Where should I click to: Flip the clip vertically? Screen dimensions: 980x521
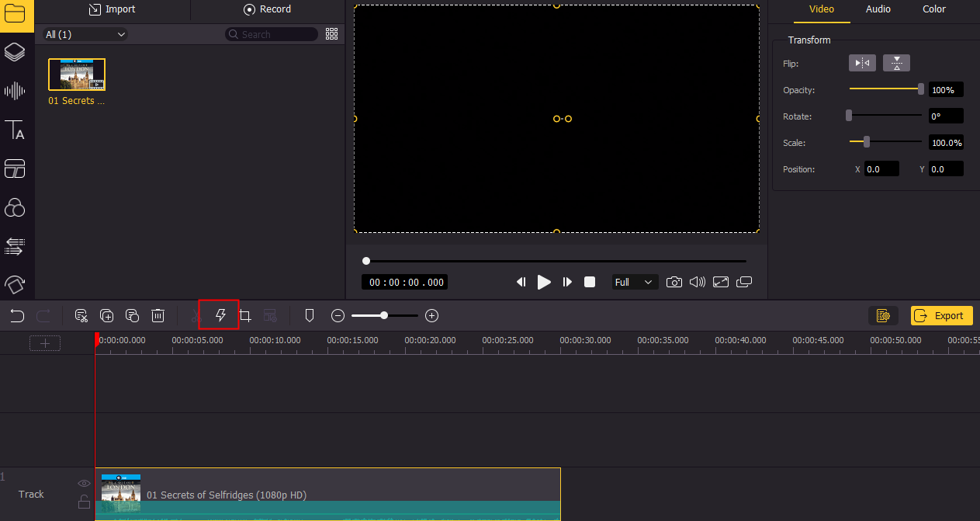coord(896,63)
